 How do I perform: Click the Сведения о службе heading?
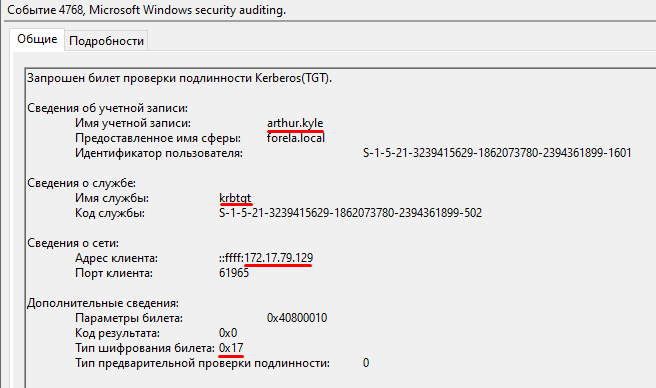[x=82, y=183]
